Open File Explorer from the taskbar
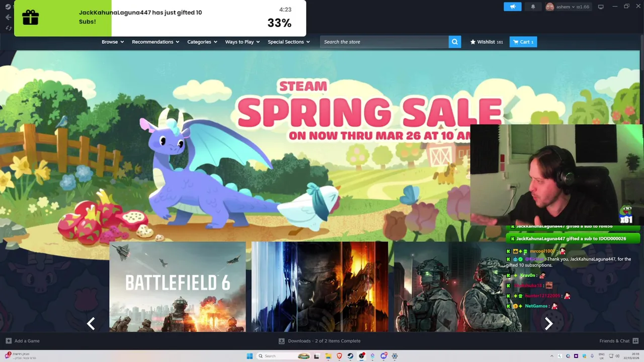The width and height of the screenshot is (644, 362). [328, 356]
